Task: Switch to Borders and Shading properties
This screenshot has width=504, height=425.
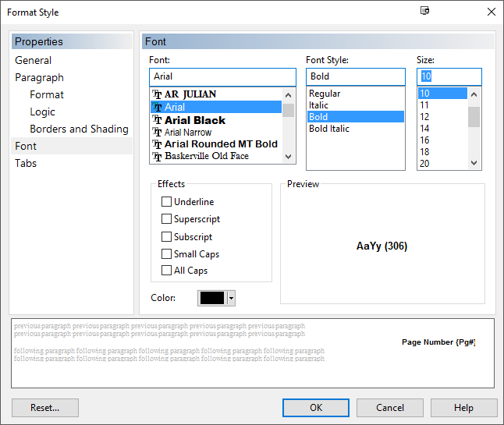Action: coord(79,129)
